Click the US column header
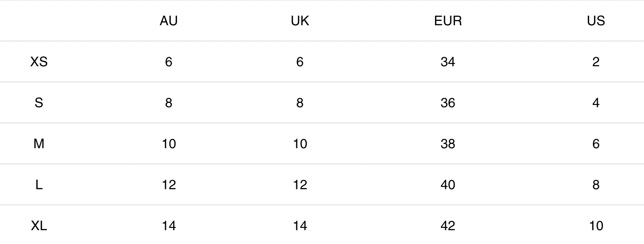 click(596, 21)
